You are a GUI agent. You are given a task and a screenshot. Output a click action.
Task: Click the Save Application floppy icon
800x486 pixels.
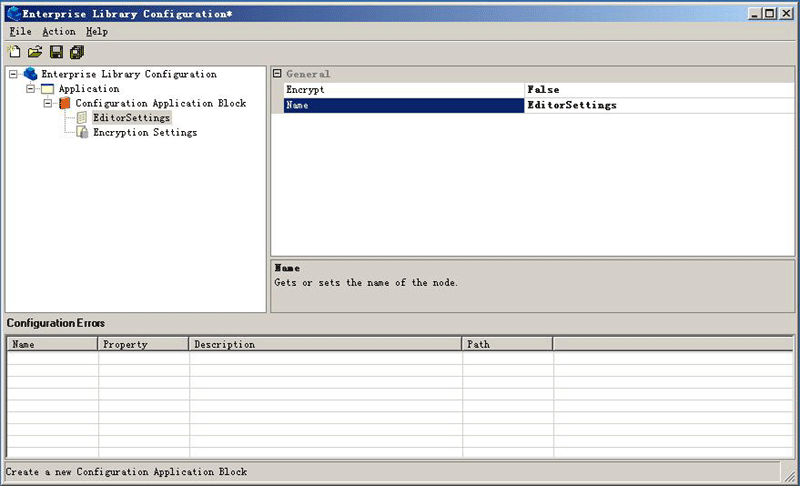56,52
